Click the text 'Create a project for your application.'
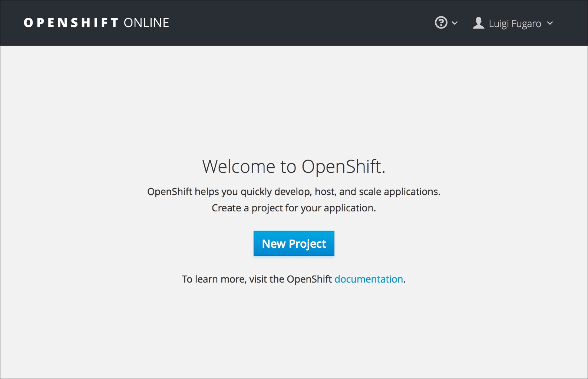The height and width of the screenshot is (379, 588). pyautogui.click(x=294, y=208)
